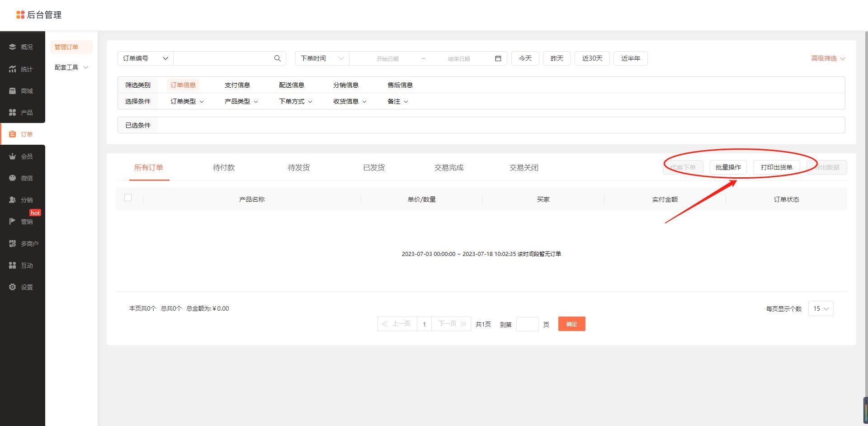Expand the 配套工具 submenu
The image size is (868, 426).
click(x=71, y=67)
